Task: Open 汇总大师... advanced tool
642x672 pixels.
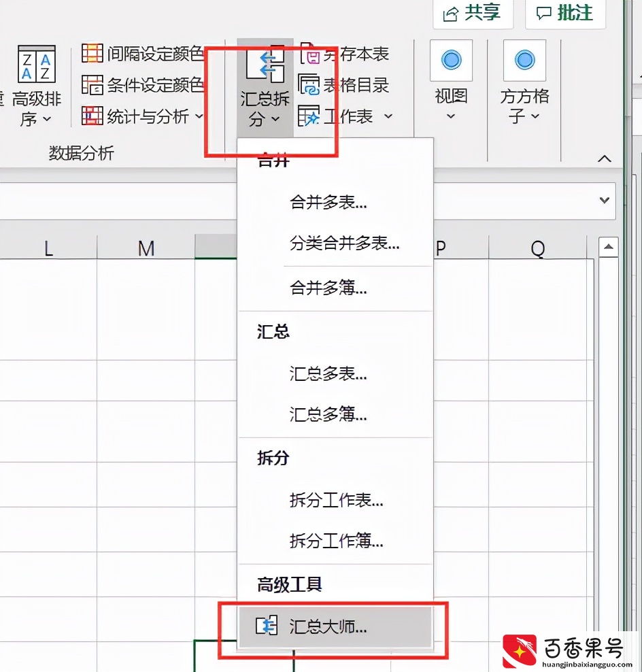Action: [x=335, y=626]
